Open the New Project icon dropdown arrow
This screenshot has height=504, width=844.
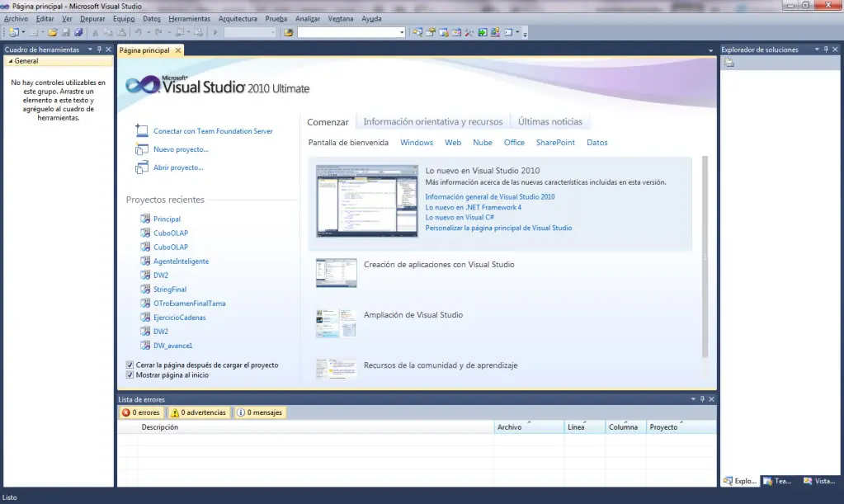coord(23,32)
